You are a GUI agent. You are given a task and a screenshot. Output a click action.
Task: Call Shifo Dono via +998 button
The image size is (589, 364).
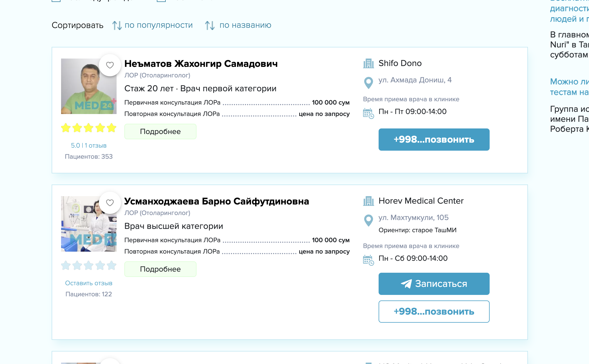tap(434, 140)
